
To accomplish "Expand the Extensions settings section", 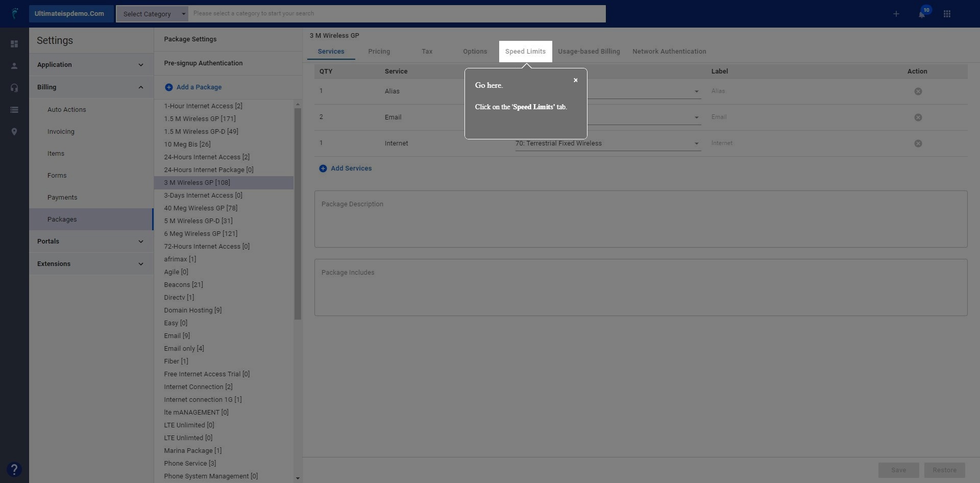I will pos(91,264).
